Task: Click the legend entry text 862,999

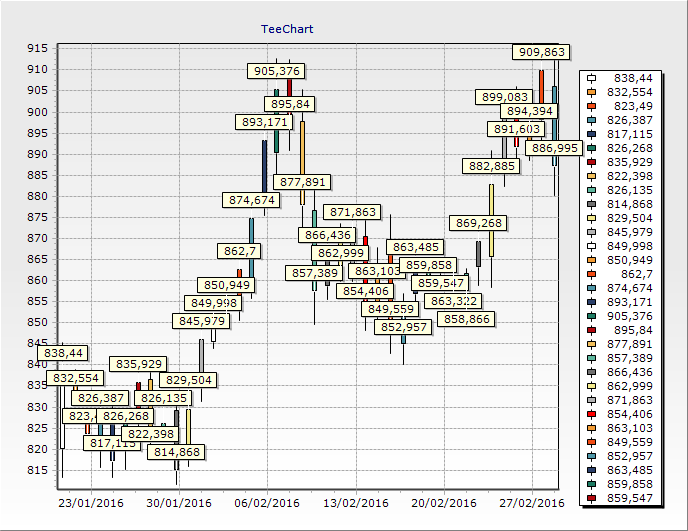Action: 630,387
